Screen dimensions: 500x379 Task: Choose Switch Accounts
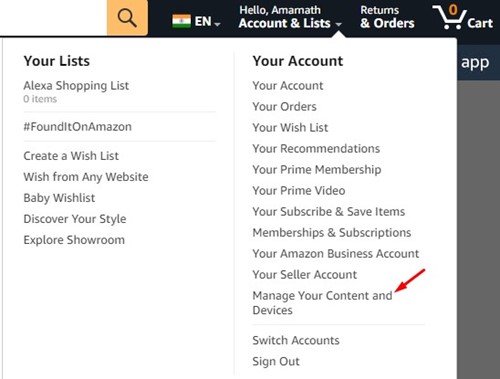[x=296, y=340]
